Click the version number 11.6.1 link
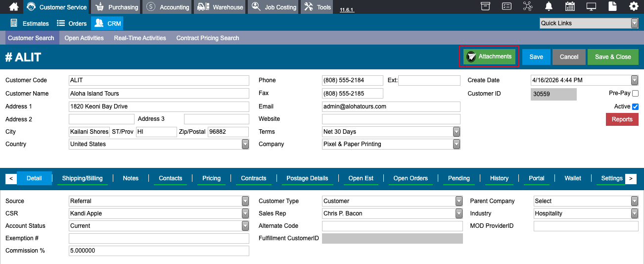The width and height of the screenshot is (644, 264). click(347, 10)
